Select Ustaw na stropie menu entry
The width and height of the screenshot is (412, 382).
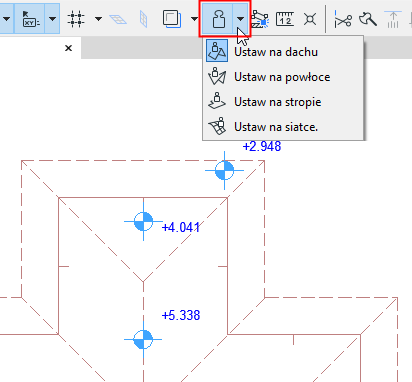[283, 102]
